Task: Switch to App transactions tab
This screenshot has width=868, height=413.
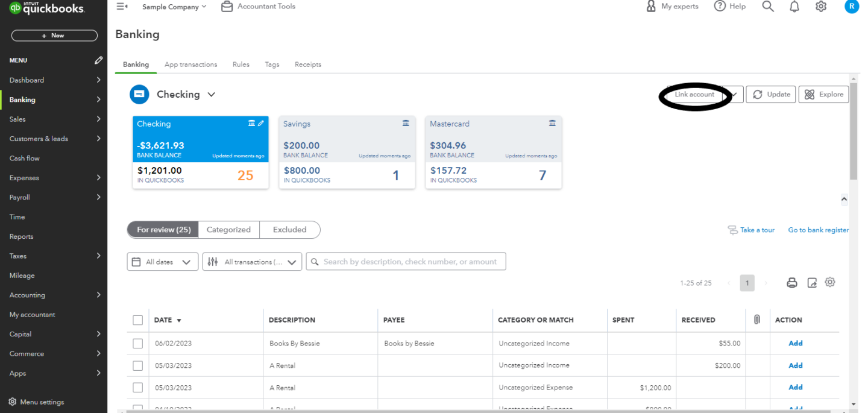Action: coord(190,65)
